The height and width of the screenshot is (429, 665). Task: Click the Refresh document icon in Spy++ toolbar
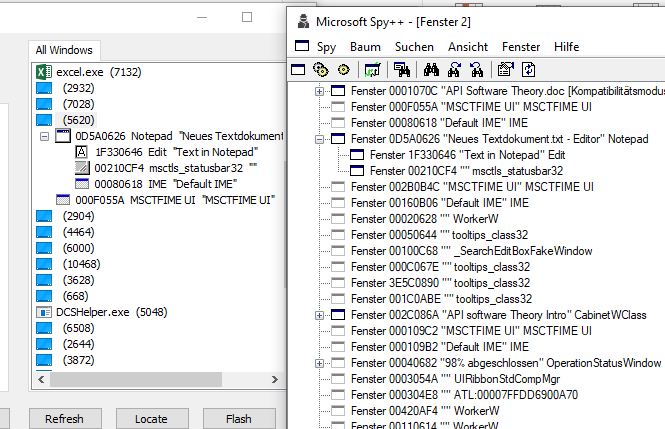(528, 70)
